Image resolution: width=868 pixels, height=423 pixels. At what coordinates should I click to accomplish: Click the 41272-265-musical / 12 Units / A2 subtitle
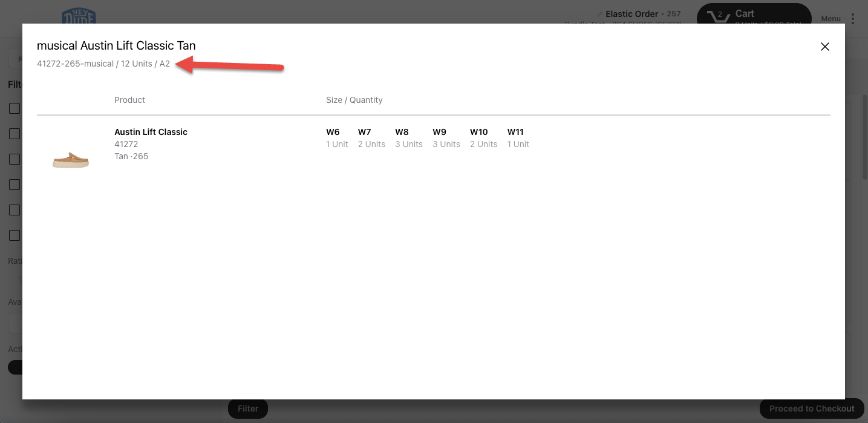(103, 64)
